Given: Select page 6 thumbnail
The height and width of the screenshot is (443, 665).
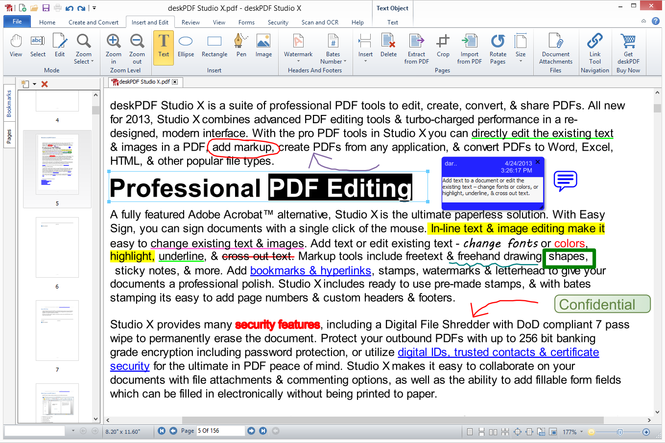Looking at the screenshot, I should tap(57, 248).
